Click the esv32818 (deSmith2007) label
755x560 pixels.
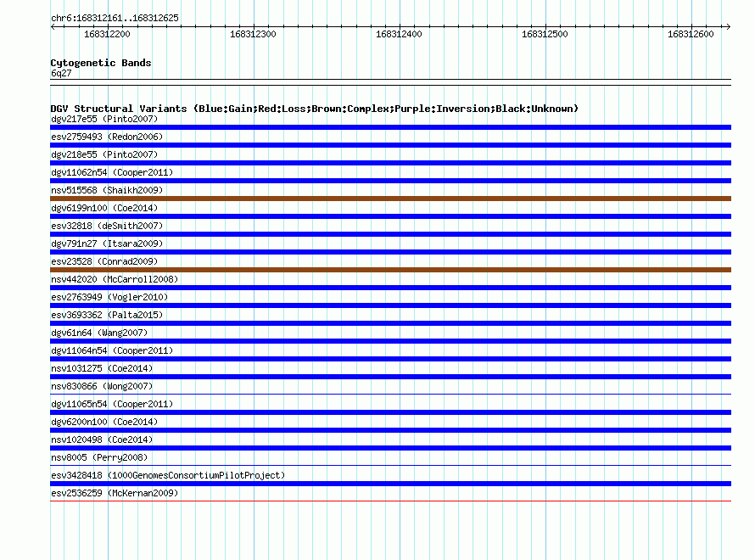point(107,226)
